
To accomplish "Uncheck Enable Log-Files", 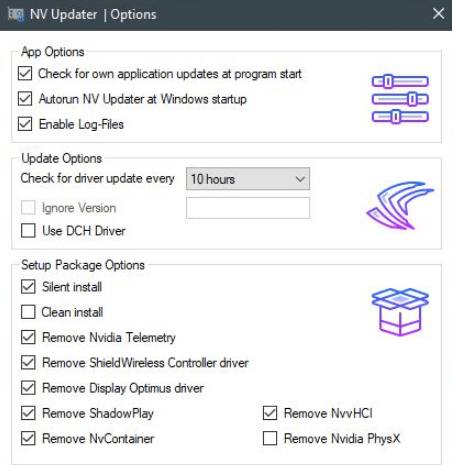I will point(25,124).
